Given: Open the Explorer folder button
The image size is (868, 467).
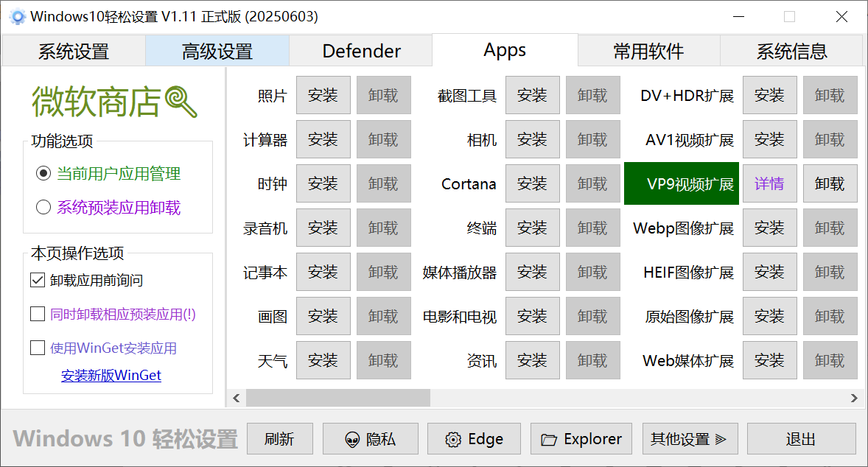Looking at the screenshot, I should point(581,439).
